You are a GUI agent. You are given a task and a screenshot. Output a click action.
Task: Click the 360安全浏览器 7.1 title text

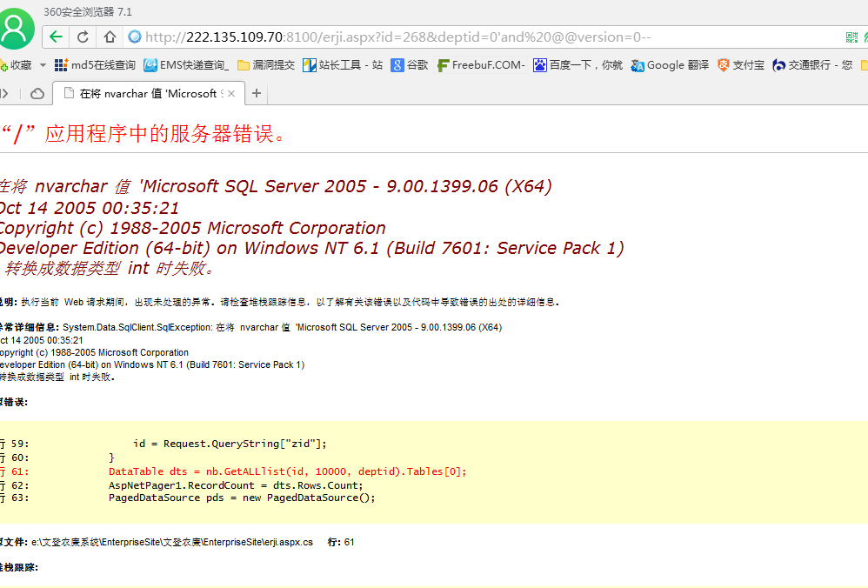88,11
